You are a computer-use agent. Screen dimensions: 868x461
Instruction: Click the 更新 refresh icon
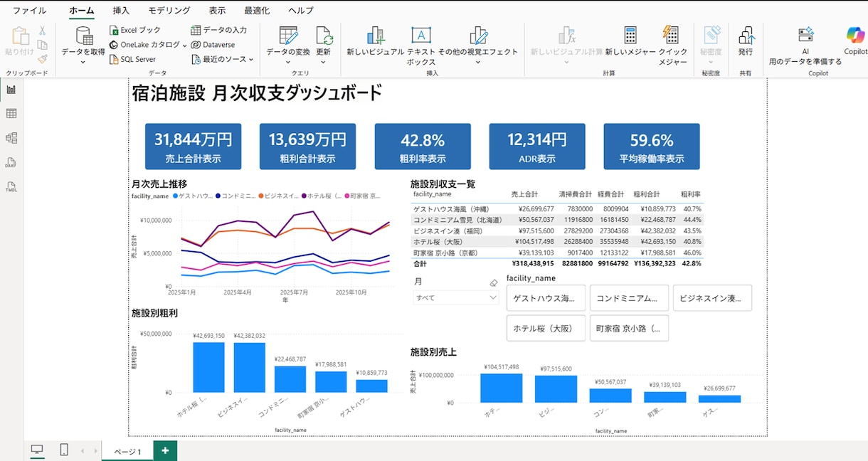point(324,36)
